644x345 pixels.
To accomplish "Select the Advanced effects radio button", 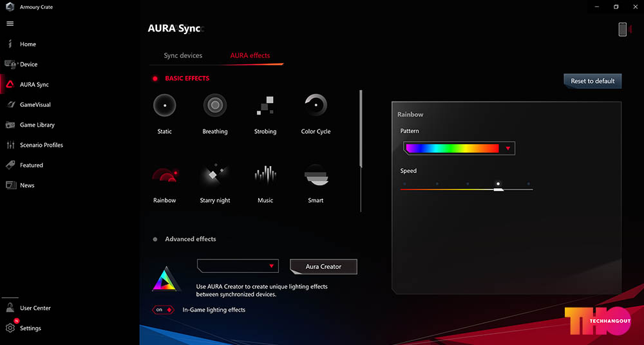I will coord(155,239).
